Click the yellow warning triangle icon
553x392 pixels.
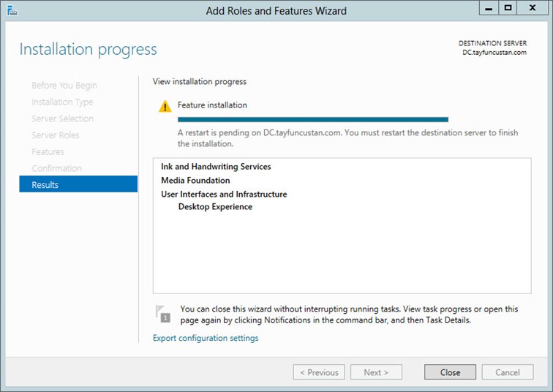(165, 106)
